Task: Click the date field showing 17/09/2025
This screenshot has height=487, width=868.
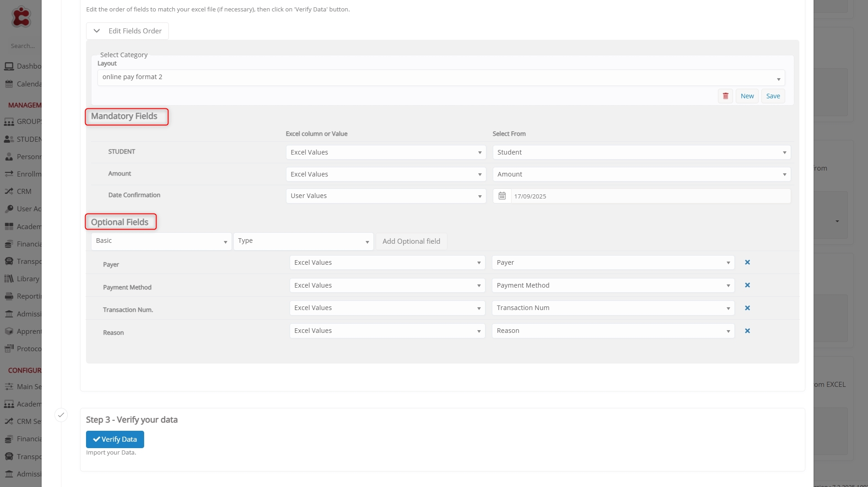Action: click(650, 196)
